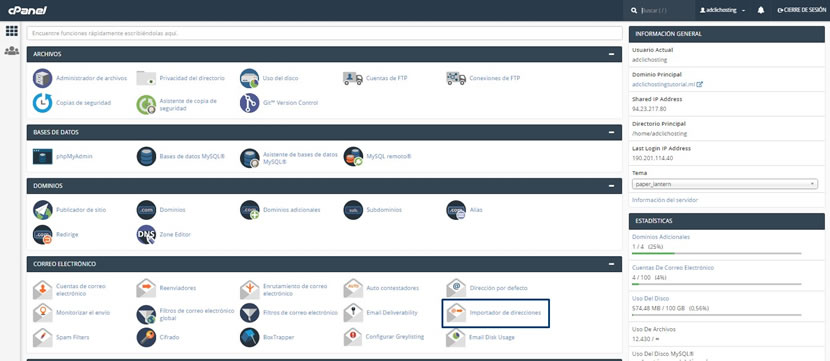This screenshot has height=361, width=830.
Task: Open the Uso del disco icon
Action: tap(249, 78)
